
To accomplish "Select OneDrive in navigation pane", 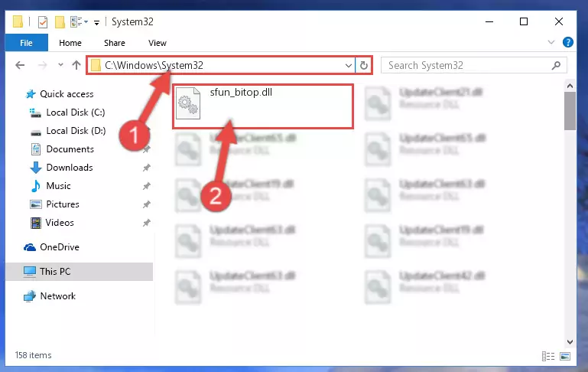I will [x=59, y=247].
